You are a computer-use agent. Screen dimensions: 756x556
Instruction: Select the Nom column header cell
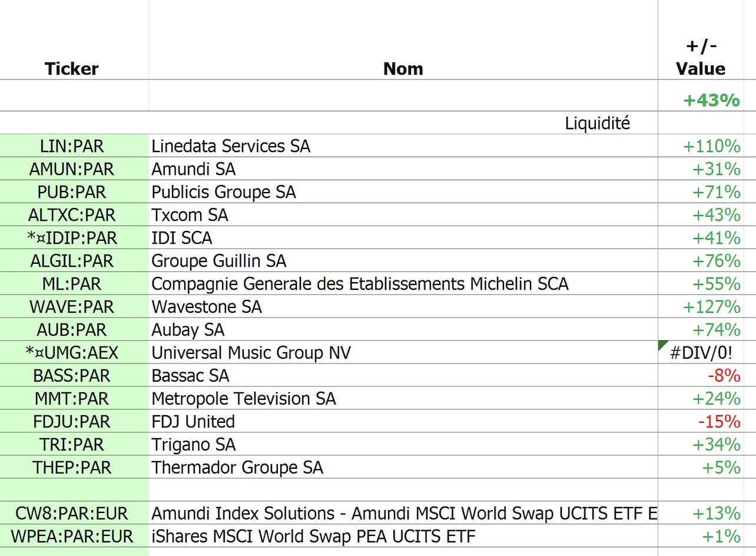click(403, 69)
